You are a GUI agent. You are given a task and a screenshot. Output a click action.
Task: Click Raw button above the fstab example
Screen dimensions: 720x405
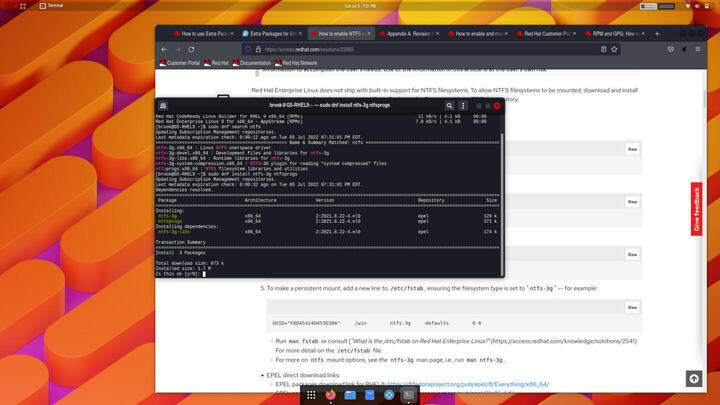[x=632, y=307]
